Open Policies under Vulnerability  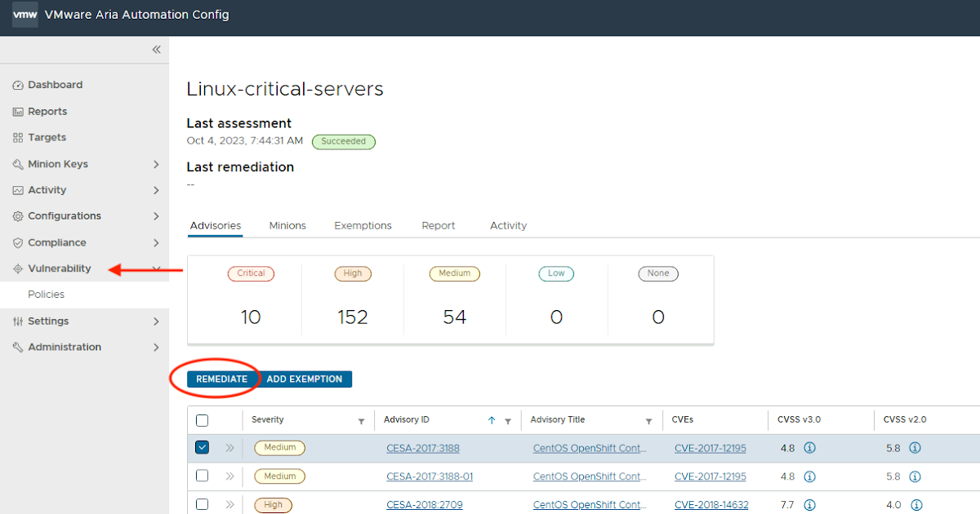[46, 295]
